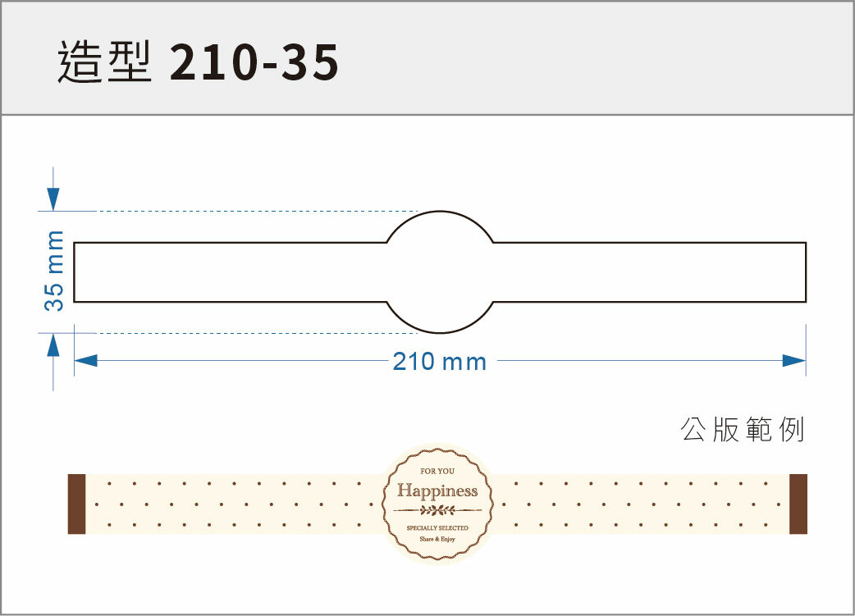Click the left arm of the outline shape
Viewport: 855px width, 616px height.
[x=230, y=271]
